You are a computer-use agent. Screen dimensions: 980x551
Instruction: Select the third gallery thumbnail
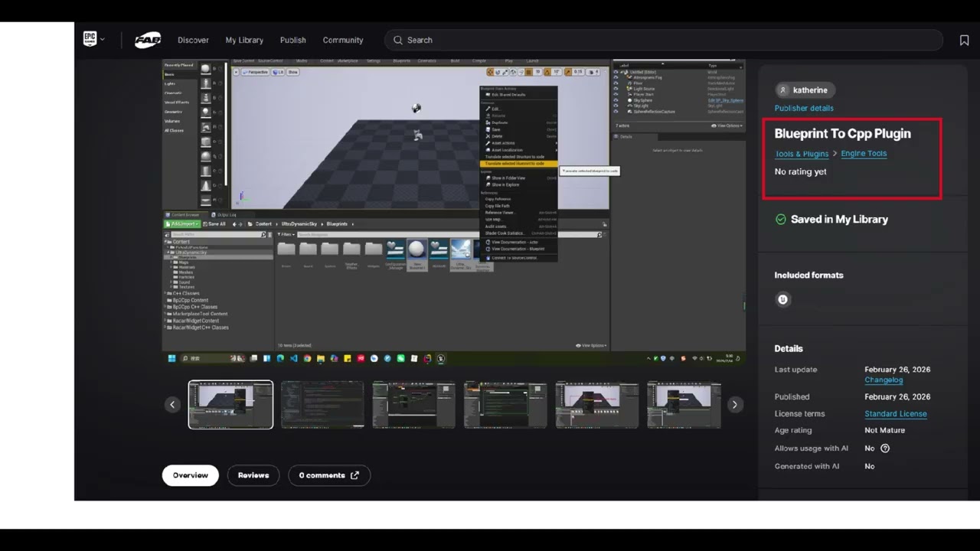[413, 405]
